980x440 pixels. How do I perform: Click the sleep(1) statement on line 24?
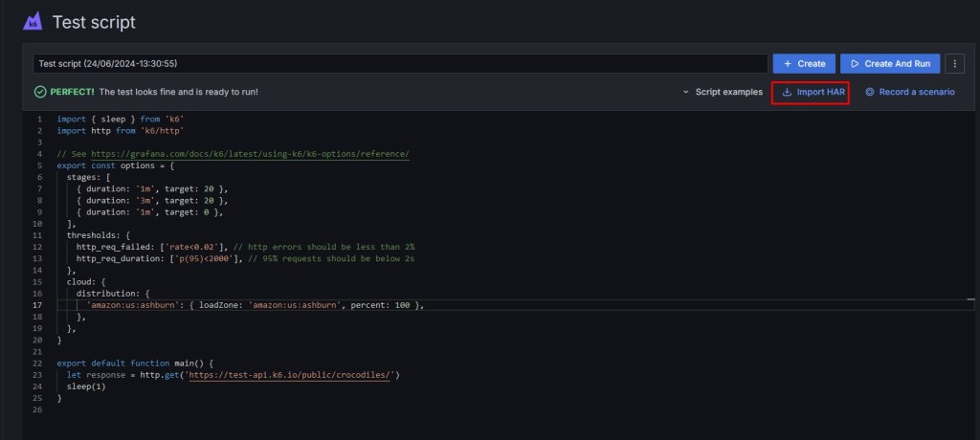[x=86, y=386]
